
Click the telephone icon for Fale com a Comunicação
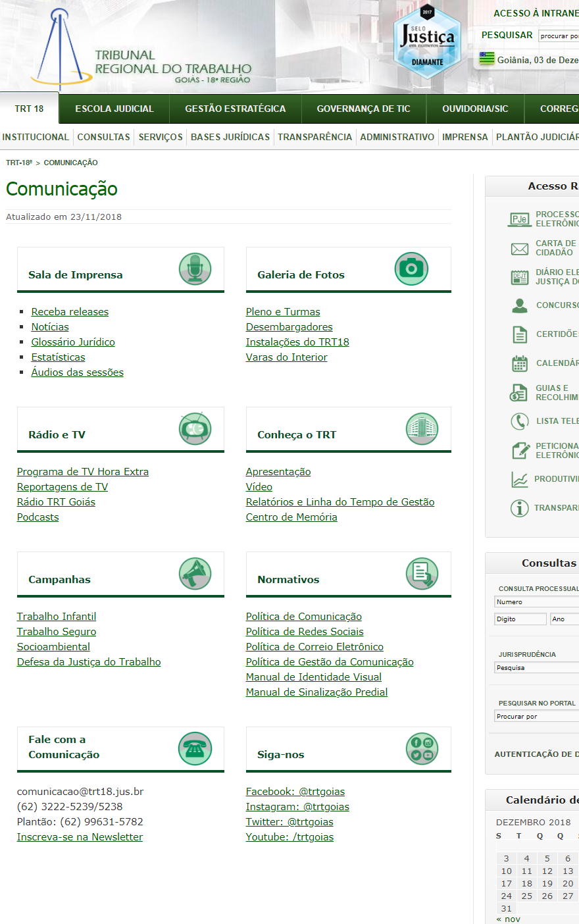(x=195, y=749)
